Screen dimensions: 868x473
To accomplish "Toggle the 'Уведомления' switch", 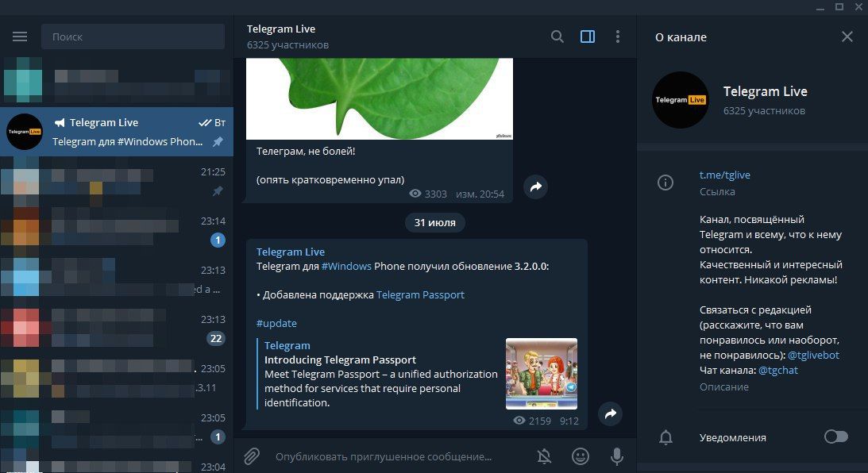I will (x=836, y=437).
